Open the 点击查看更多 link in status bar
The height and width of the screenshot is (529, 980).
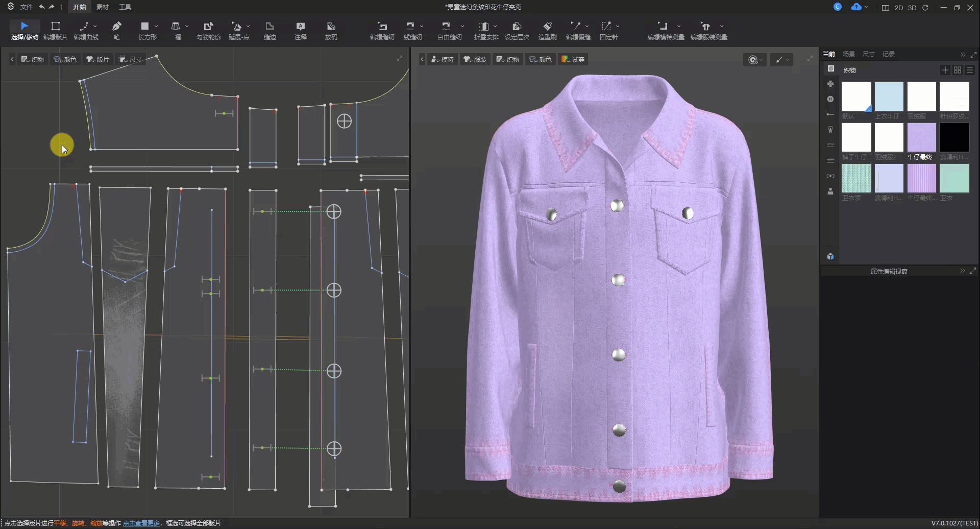tap(141, 523)
